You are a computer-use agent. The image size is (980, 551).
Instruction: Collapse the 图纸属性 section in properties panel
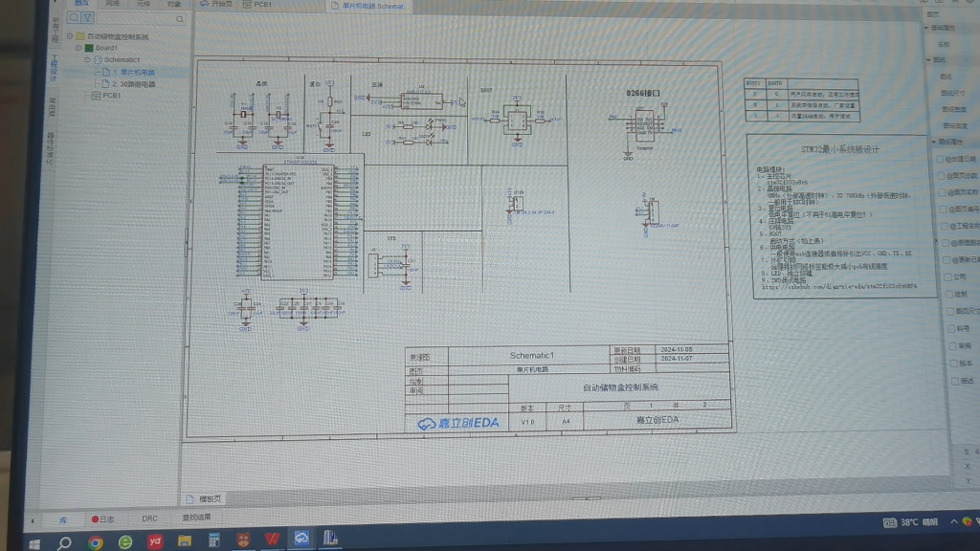pyautogui.click(x=934, y=142)
